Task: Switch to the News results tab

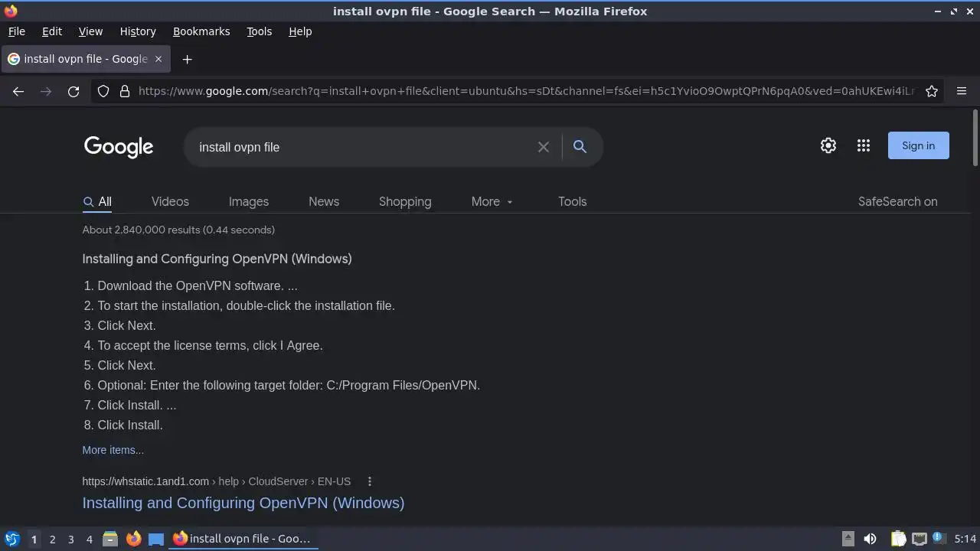Action: point(324,201)
